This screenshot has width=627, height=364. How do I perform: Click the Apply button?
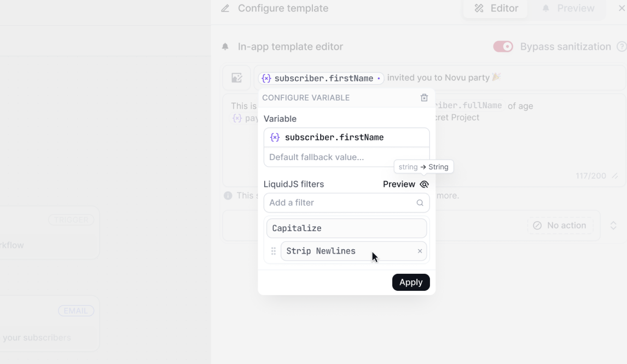coord(411,282)
